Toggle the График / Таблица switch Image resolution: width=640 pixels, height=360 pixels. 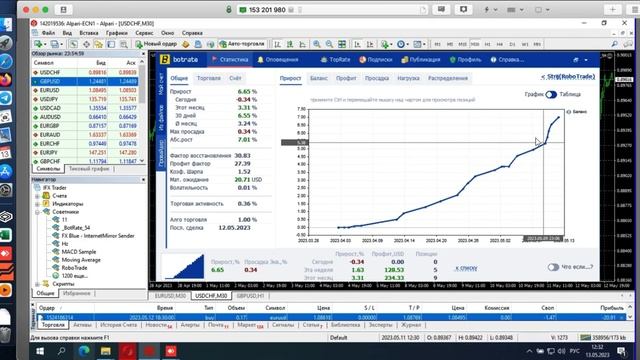click(x=551, y=94)
